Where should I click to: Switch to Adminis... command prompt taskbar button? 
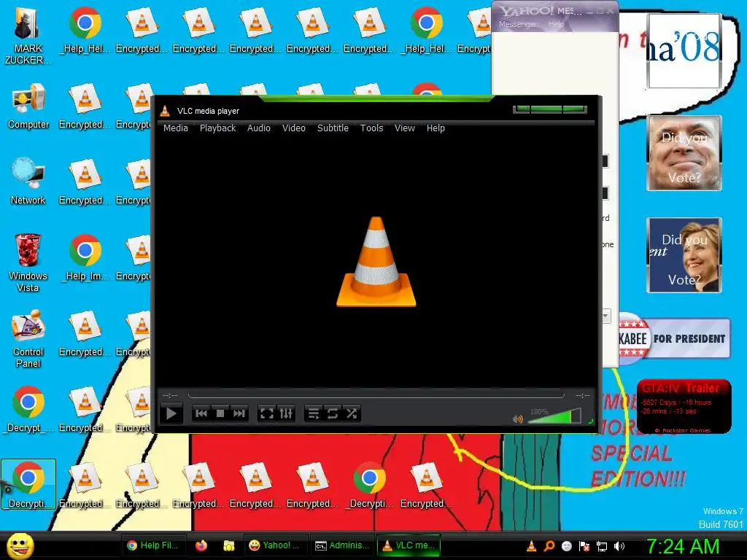pyautogui.click(x=342, y=545)
